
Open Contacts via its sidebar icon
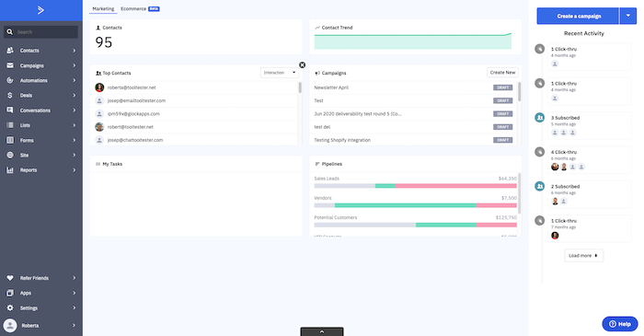10,50
